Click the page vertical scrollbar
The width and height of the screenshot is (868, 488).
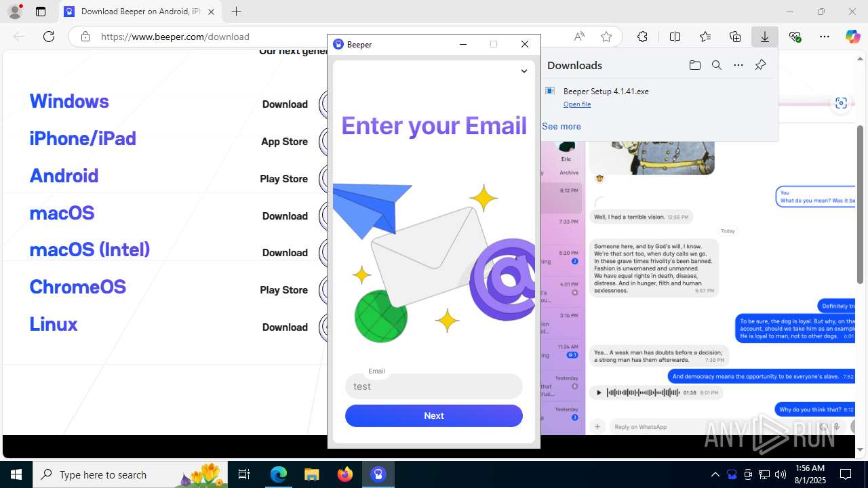[861, 203]
